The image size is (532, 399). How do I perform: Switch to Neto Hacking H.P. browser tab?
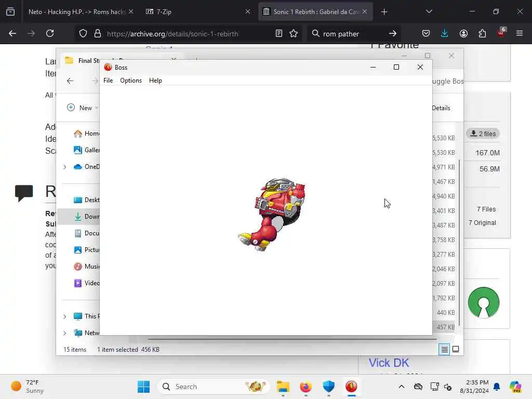point(76,12)
